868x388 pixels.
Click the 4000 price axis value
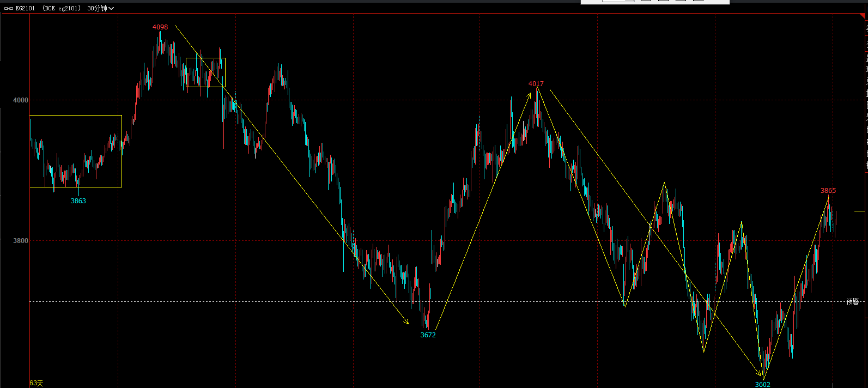(x=21, y=100)
